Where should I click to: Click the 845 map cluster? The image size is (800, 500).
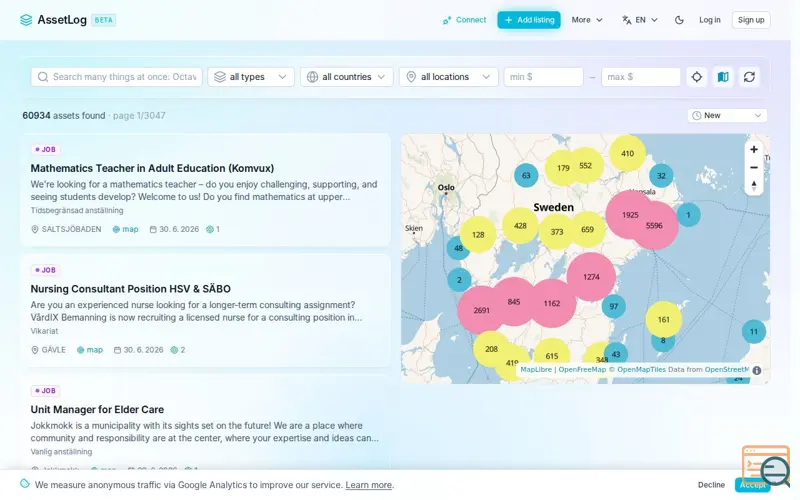(x=514, y=302)
